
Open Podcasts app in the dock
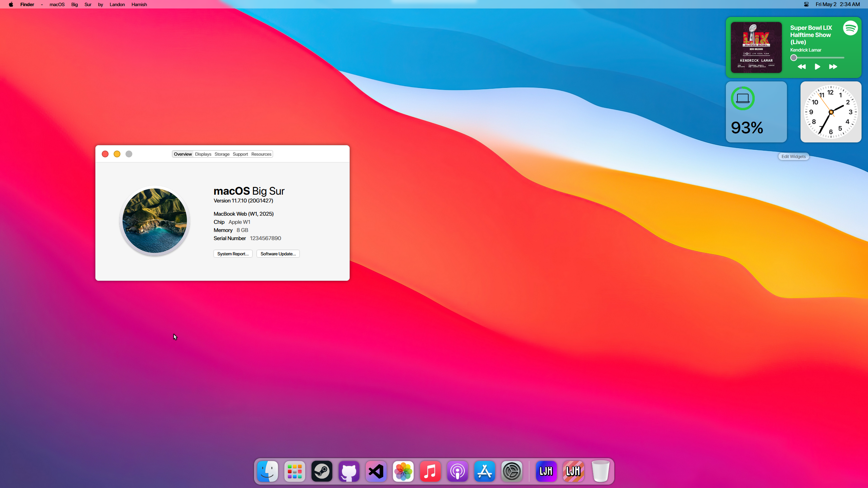click(x=458, y=471)
